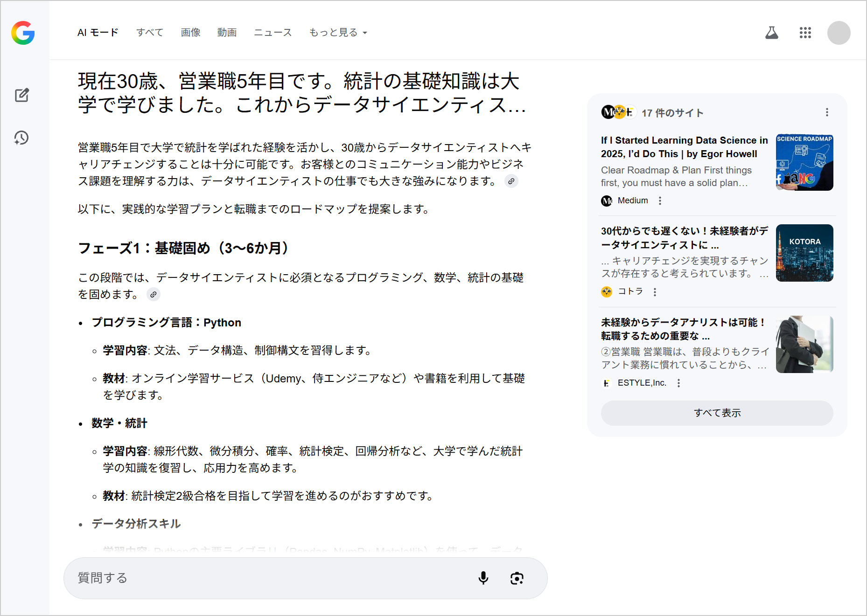Open the three-dot menu next to Medium
The height and width of the screenshot is (616, 867).
(660, 200)
